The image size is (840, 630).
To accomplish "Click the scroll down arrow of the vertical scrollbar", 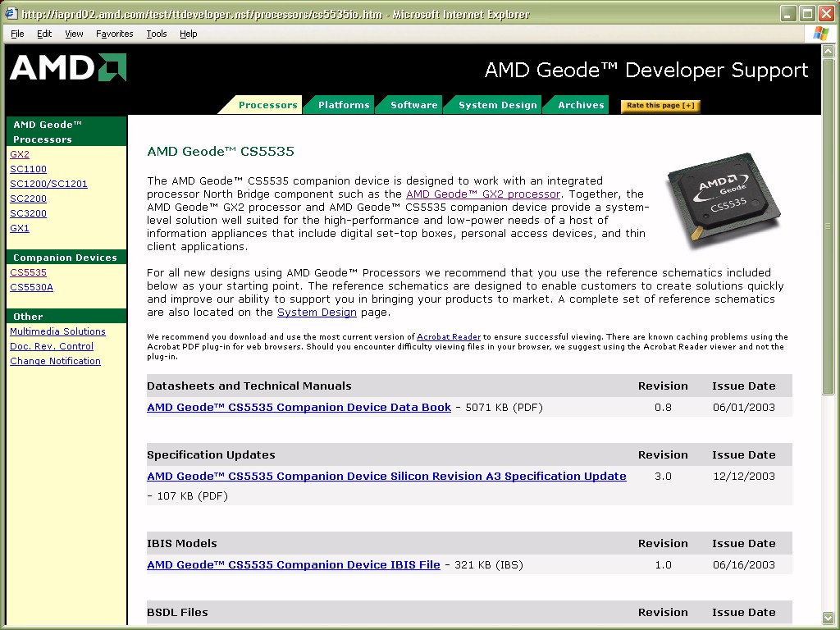I will 828,617.
